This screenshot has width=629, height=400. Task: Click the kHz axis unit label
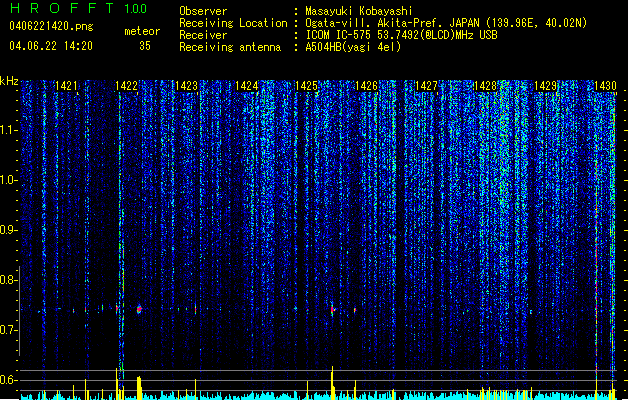[x=9, y=81]
